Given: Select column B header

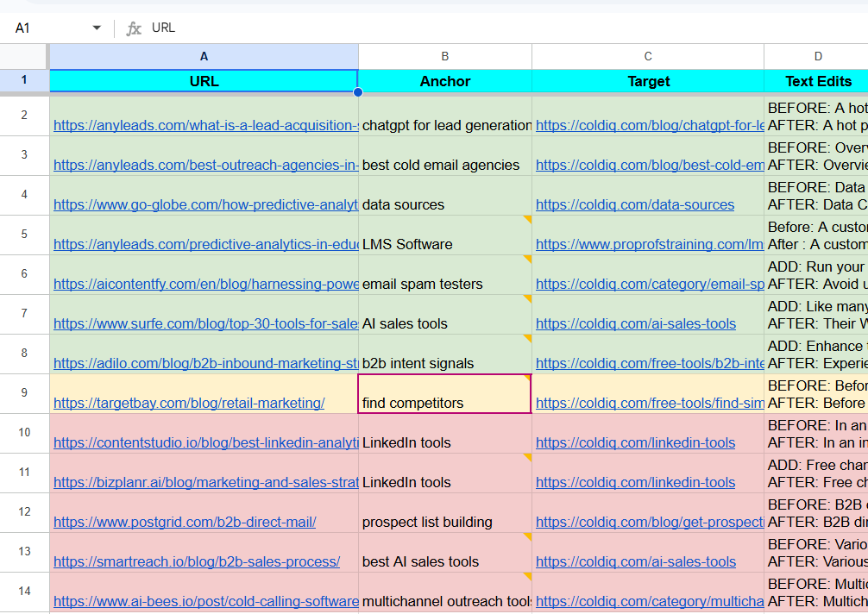Looking at the screenshot, I should [445, 56].
